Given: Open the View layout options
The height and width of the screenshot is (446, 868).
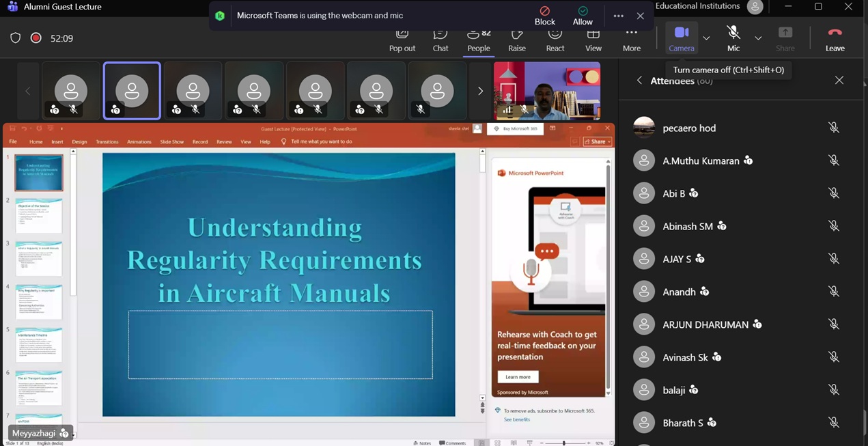Looking at the screenshot, I should click(593, 40).
